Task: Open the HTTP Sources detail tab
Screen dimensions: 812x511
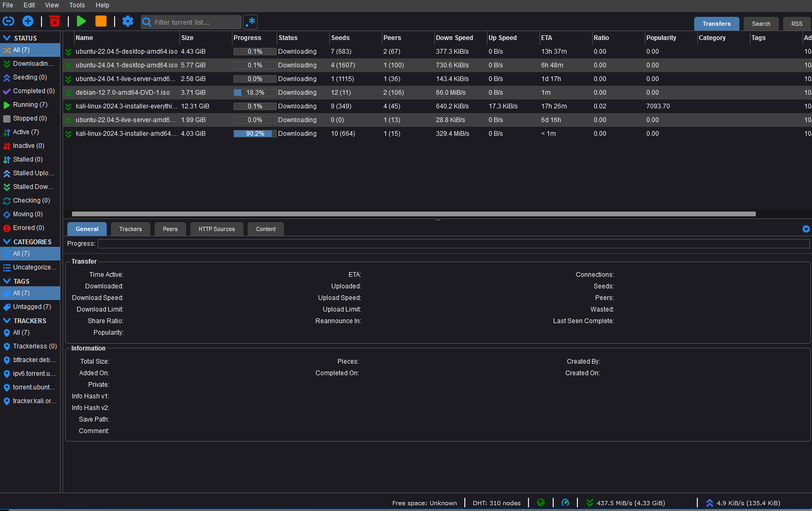Action: pyautogui.click(x=217, y=229)
